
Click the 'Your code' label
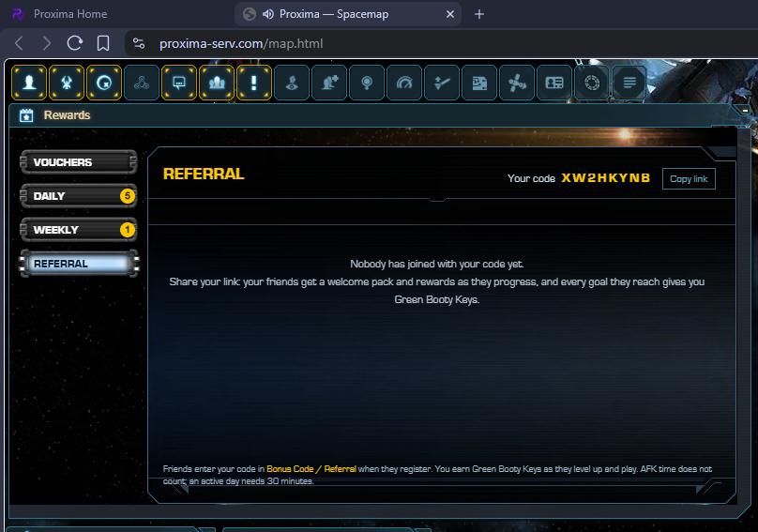click(x=531, y=178)
